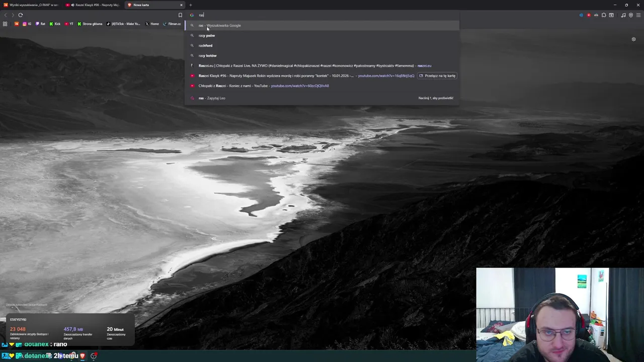Select the "ras - Zapytaj Leo" suggestion

click(322, 98)
